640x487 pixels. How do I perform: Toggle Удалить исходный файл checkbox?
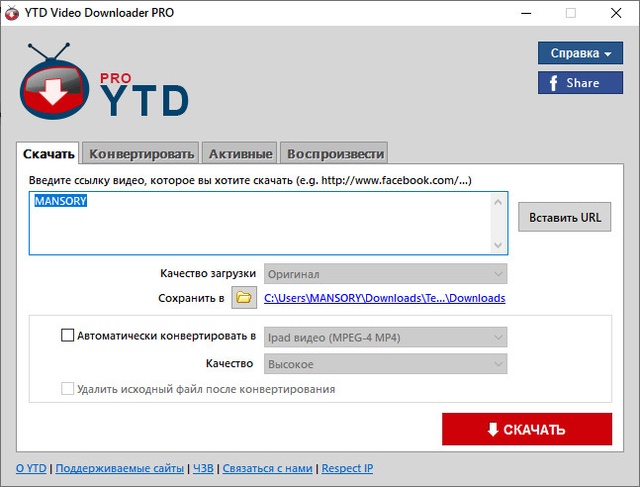(68, 389)
